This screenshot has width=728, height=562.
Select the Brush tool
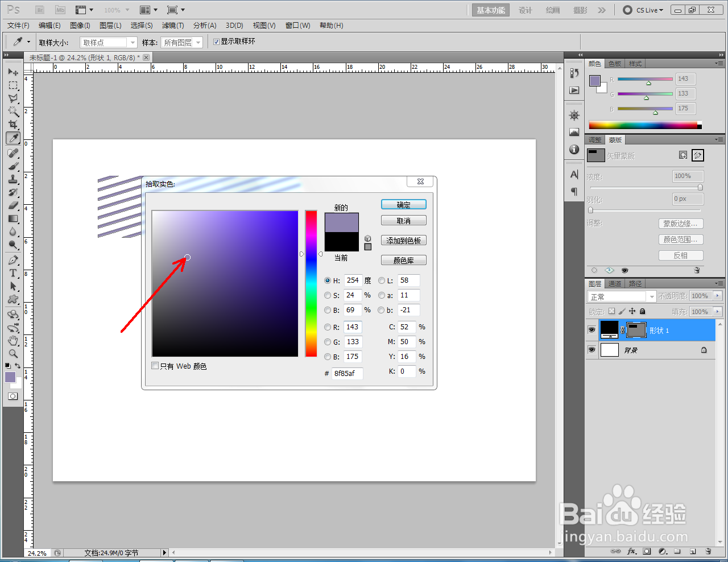(13, 166)
